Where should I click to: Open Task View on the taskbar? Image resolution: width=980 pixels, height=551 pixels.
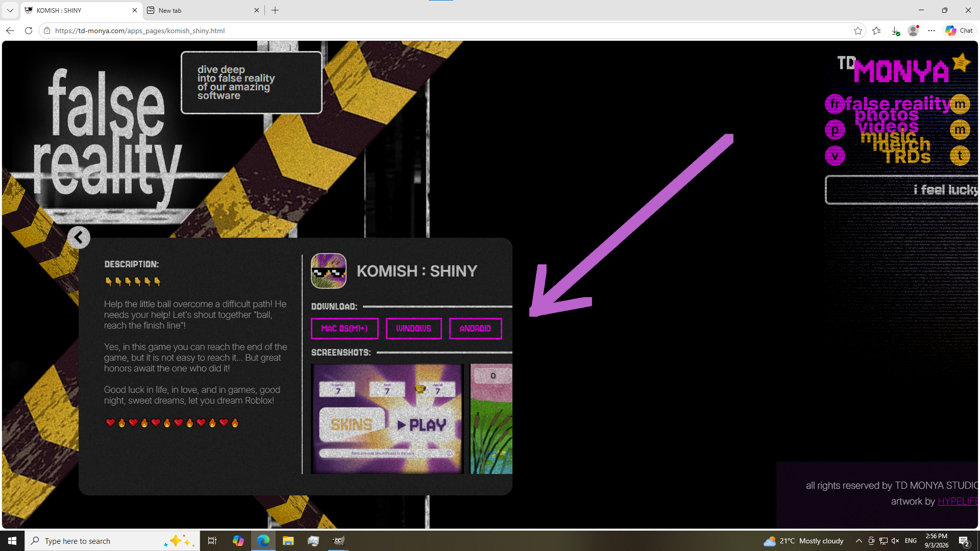(212, 541)
